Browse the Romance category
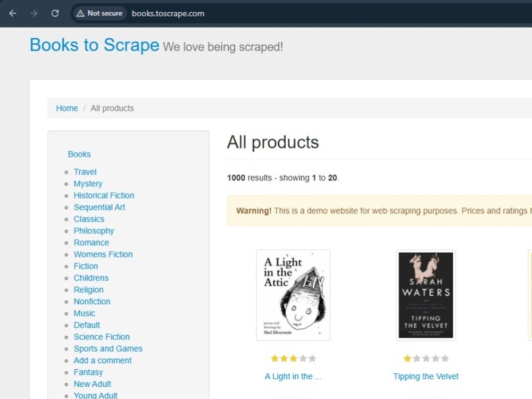 tap(92, 243)
